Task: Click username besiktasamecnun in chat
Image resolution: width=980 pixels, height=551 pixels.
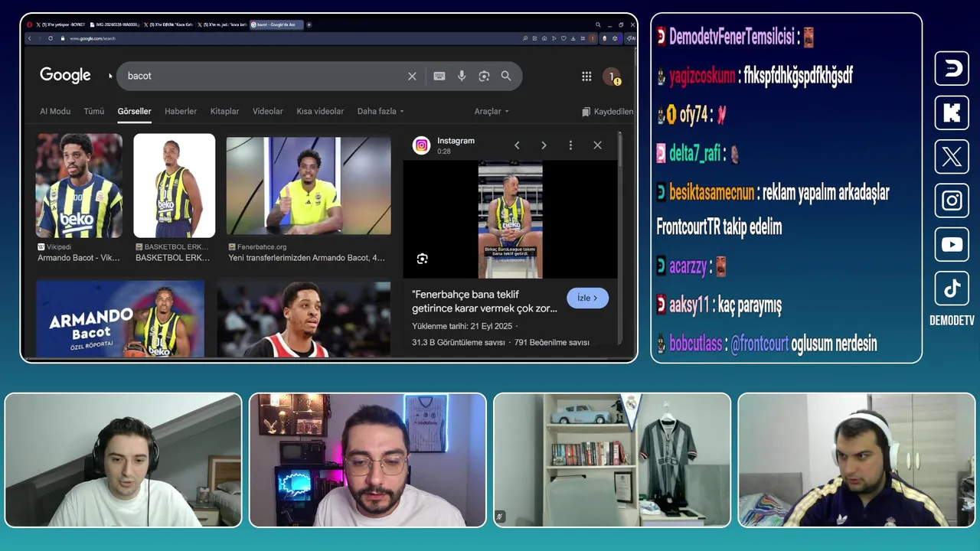Action: pos(711,192)
